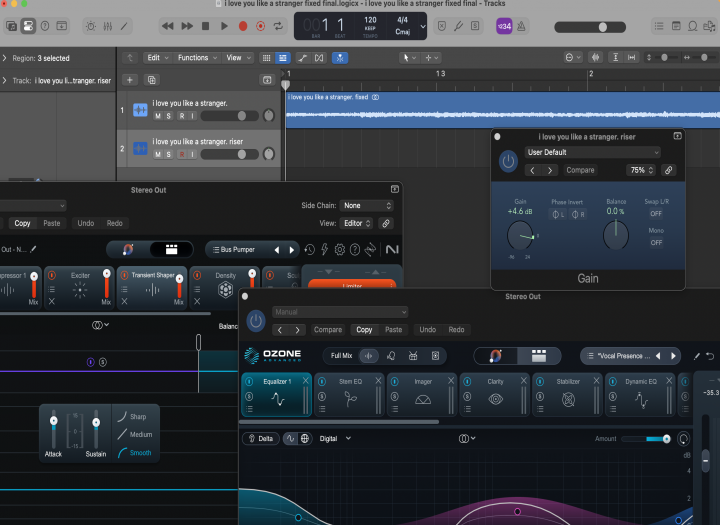Click the add track plus button
The height and width of the screenshot is (525, 720).
click(x=129, y=80)
